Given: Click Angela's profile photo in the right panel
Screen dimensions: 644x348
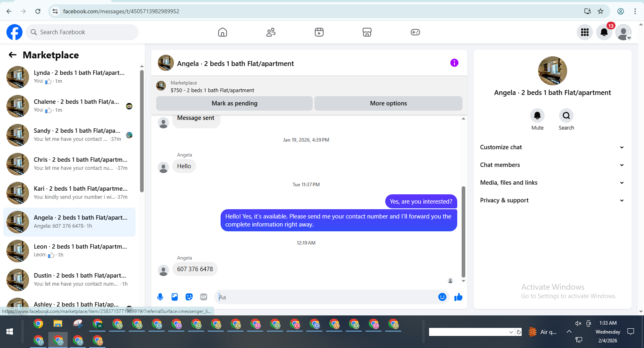Looking at the screenshot, I should click(x=553, y=71).
